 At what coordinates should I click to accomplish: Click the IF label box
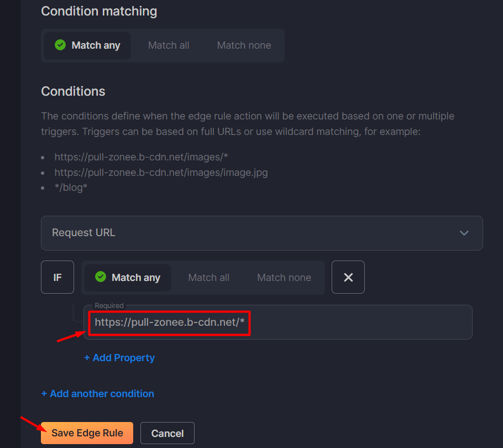(57, 277)
